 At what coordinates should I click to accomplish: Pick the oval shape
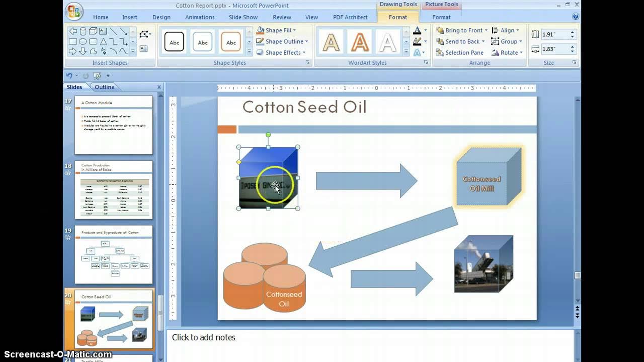(x=83, y=41)
